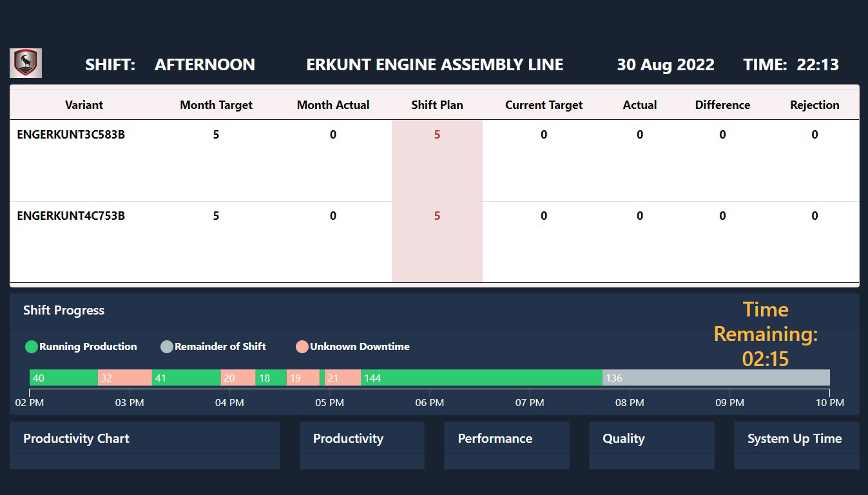Click the Variant column header
Viewport: 868px width, 495px height.
(x=84, y=105)
